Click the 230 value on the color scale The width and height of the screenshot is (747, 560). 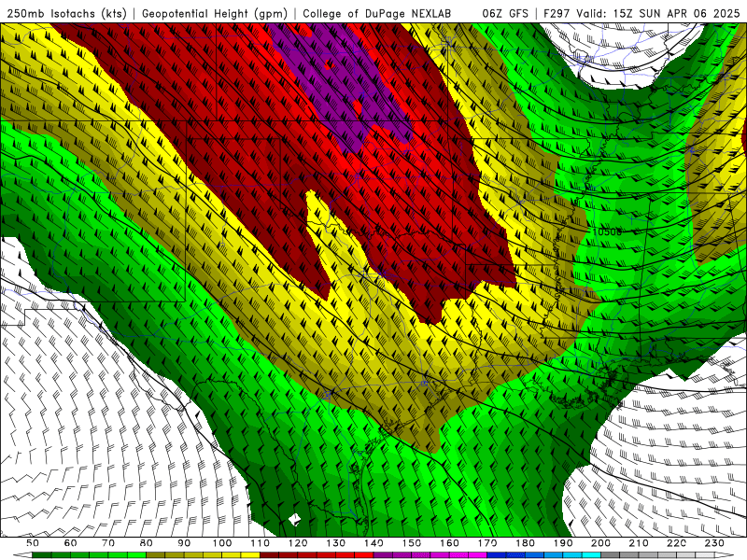coord(714,543)
